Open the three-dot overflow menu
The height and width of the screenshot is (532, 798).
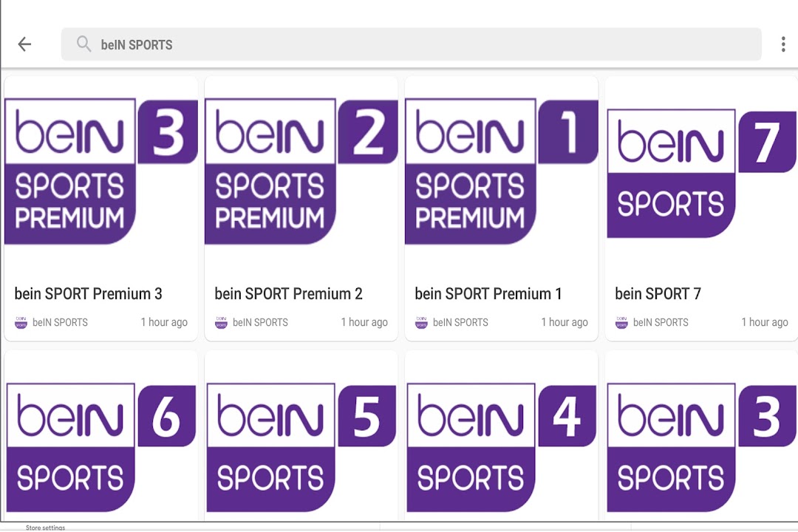[782, 44]
